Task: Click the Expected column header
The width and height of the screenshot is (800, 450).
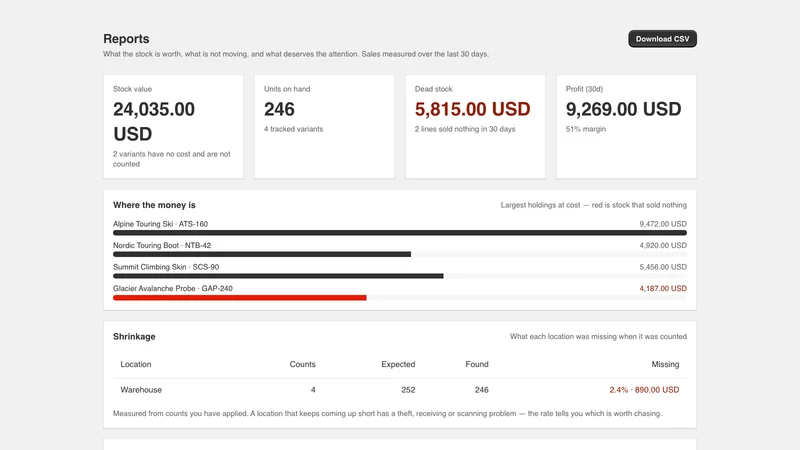Action: (x=398, y=364)
